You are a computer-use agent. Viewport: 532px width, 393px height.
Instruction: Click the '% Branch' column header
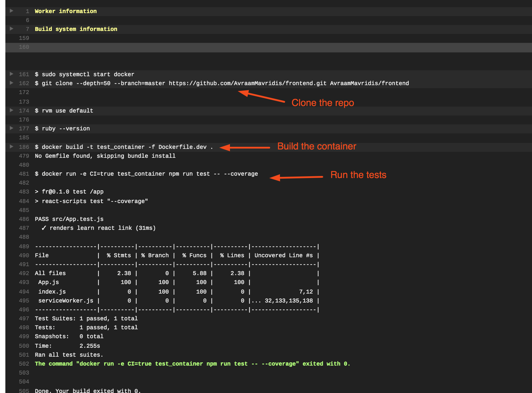point(155,255)
